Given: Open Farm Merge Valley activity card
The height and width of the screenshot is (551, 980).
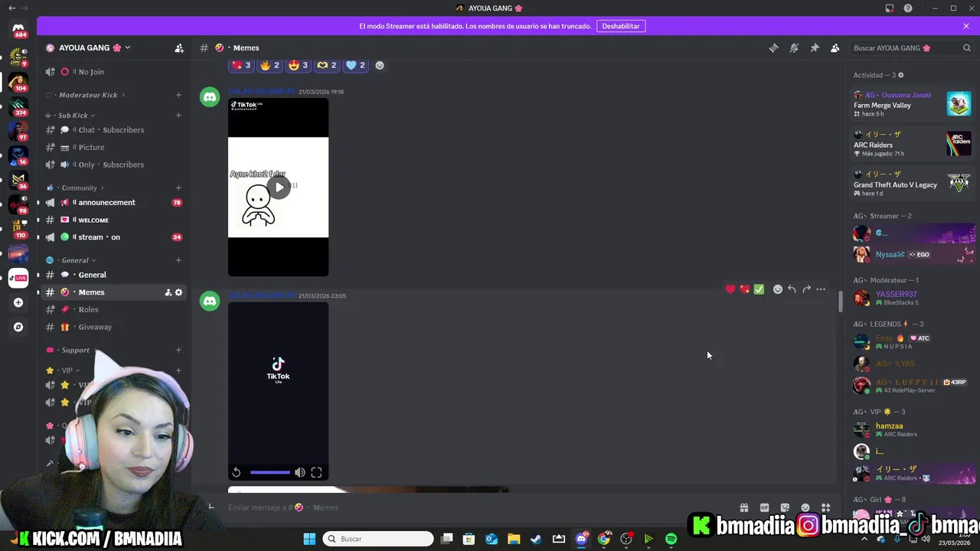Looking at the screenshot, I should pyautogui.click(x=913, y=104).
